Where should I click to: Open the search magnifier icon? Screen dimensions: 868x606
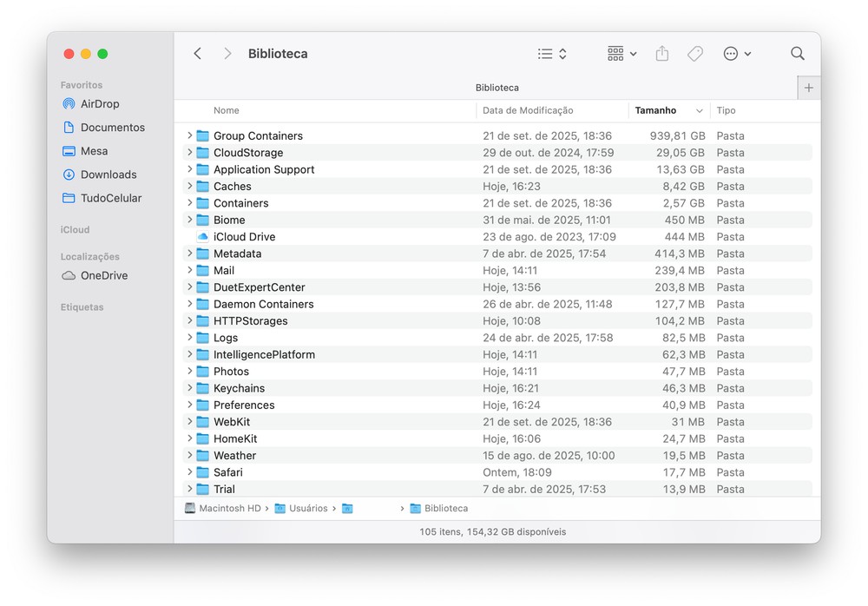pyautogui.click(x=798, y=54)
